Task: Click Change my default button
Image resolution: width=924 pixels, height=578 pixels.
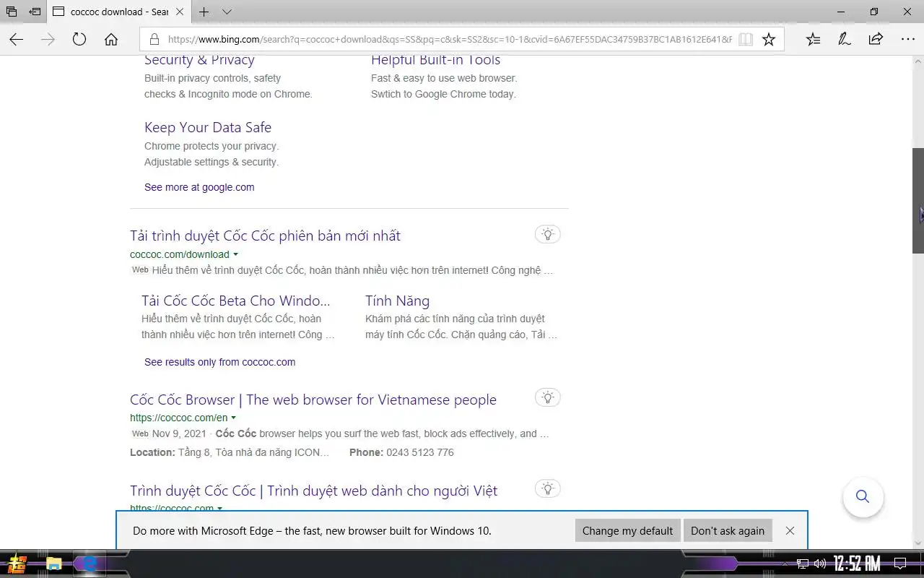Action: coord(627,530)
